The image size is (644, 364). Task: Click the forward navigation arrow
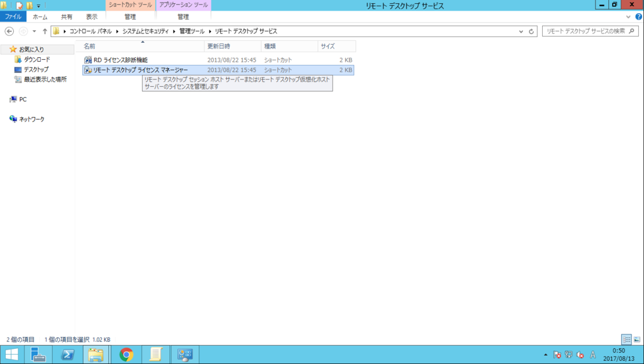click(23, 31)
